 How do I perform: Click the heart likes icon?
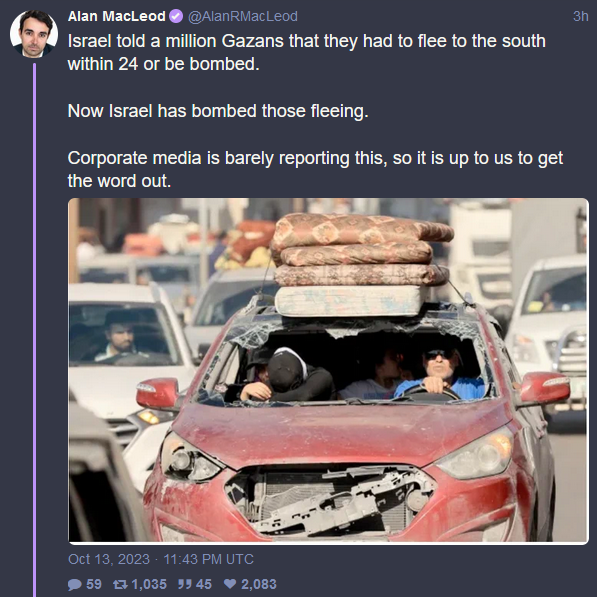[x=230, y=584]
